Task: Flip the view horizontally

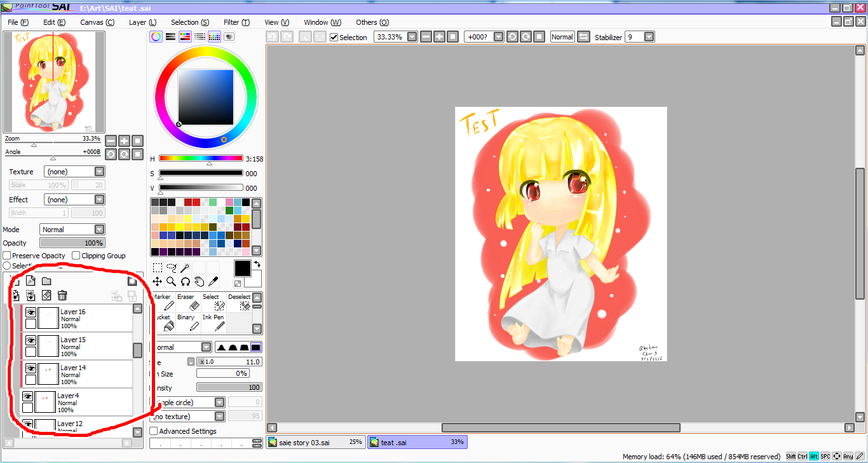Action: 583,37
